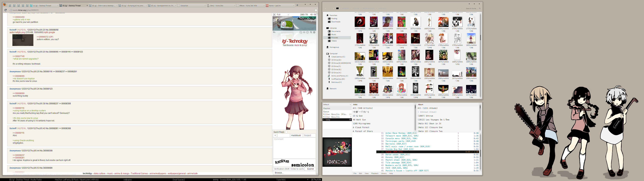
Task: Open the Default dropdown in music player
Action: coord(337,105)
